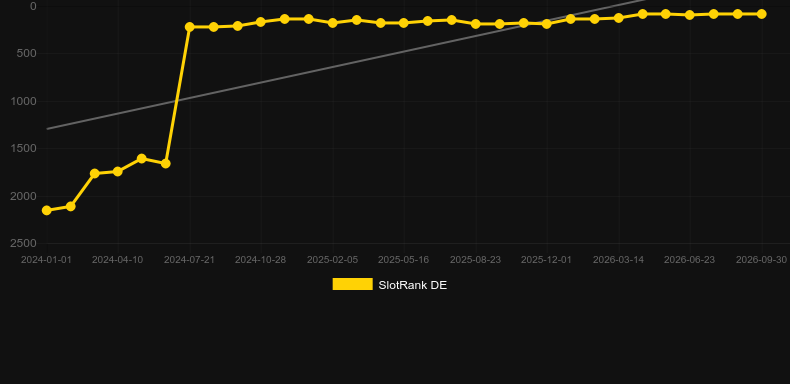Click the 2024-01-01 x-axis date label
Image resolution: width=790 pixels, height=384 pixels.
46,260
